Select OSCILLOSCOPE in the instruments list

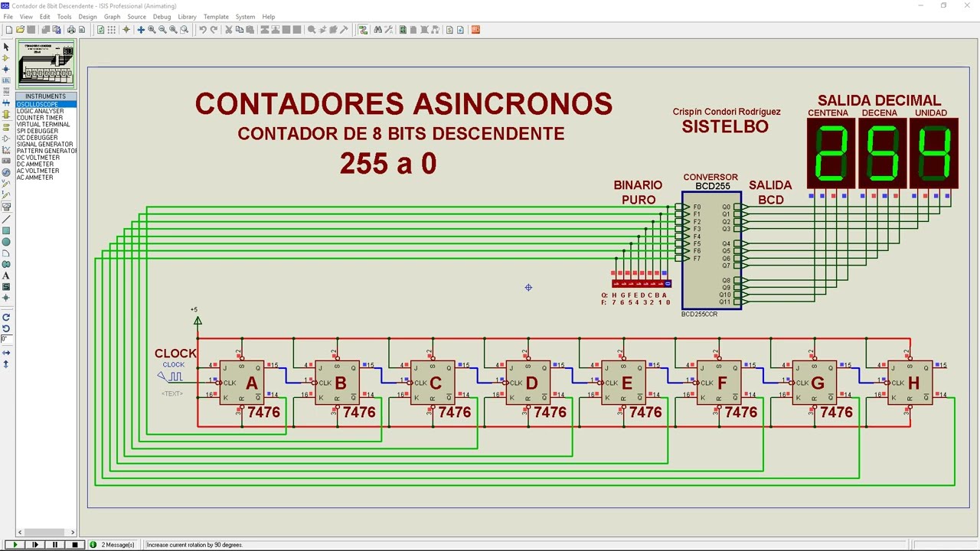tap(46, 104)
